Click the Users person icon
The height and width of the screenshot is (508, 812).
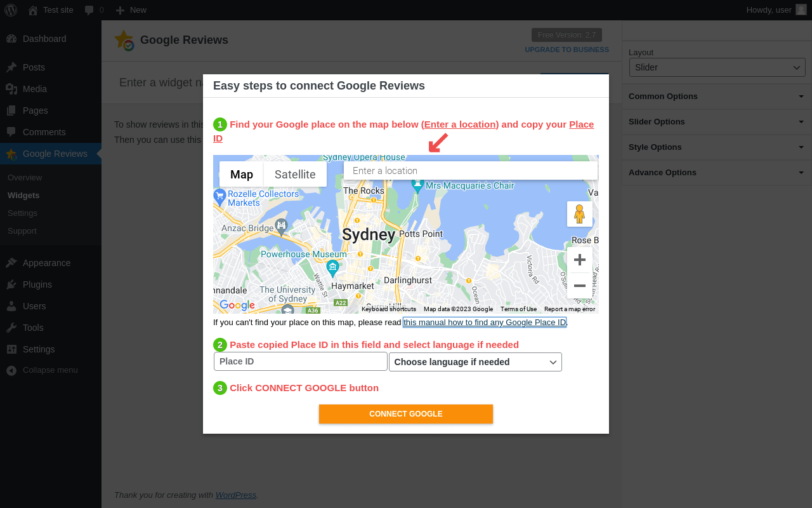(x=11, y=306)
